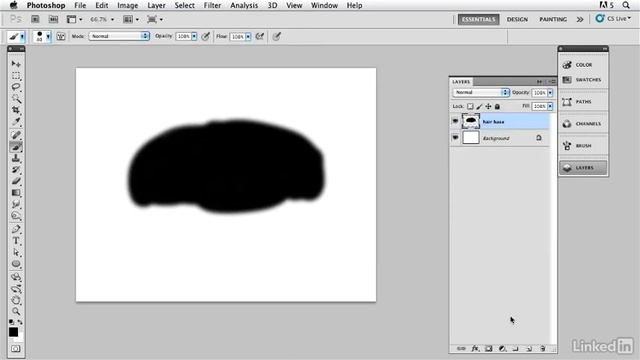Link layers with the chain icon
Screen dimensions: 640x360
click(x=461, y=349)
